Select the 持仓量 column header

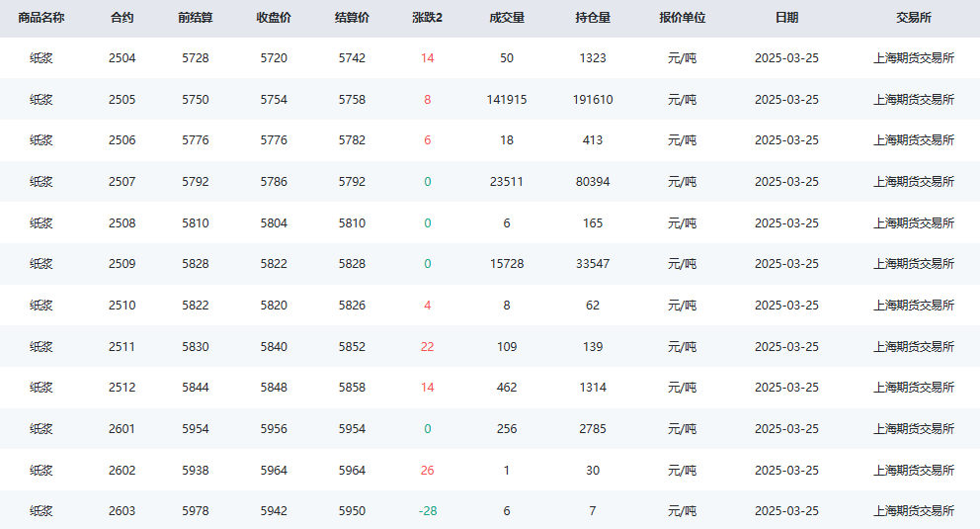point(593,18)
